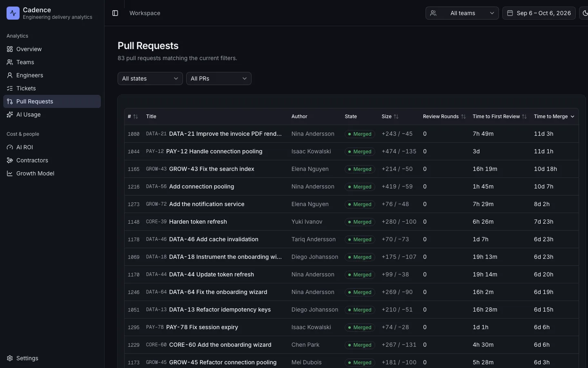Screen dimensions: 588x368
Task: Toggle the sidebar panel icon
Action: 115,13
